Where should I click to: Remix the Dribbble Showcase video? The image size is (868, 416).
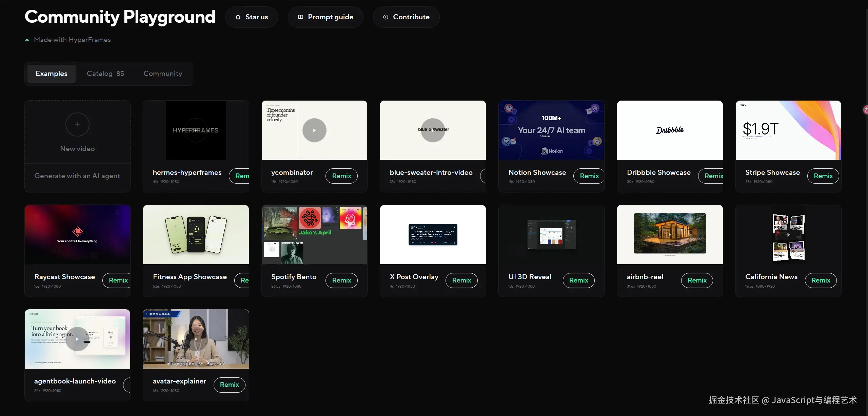tap(711, 176)
